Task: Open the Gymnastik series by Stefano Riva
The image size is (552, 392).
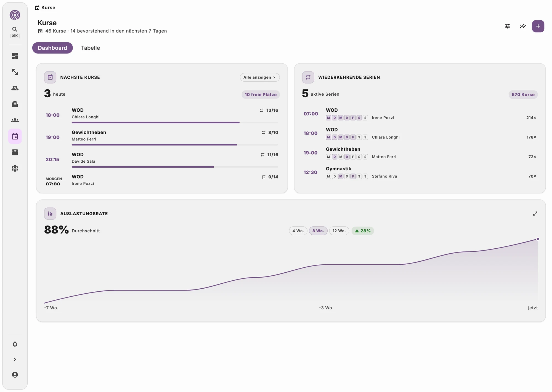Action: tap(420, 173)
